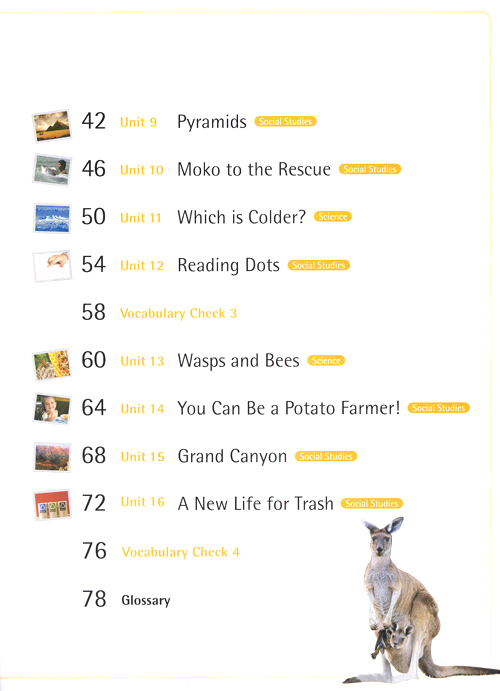
Task: Select the snowy mountain thumbnail picture
Action: click(52, 218)
